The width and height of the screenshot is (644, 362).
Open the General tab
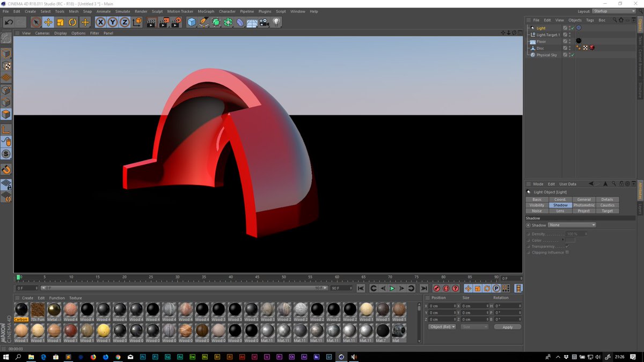click(584, 199)
